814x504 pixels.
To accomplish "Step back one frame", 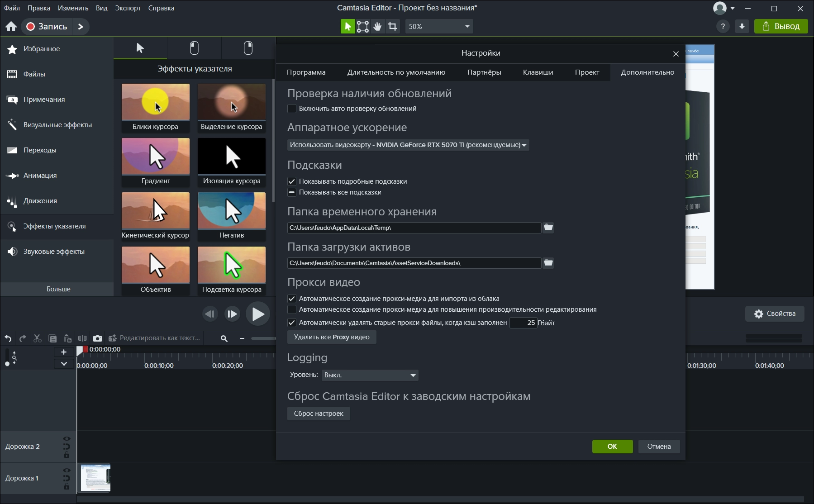I will pyautogui.click(x=210, y=314).
